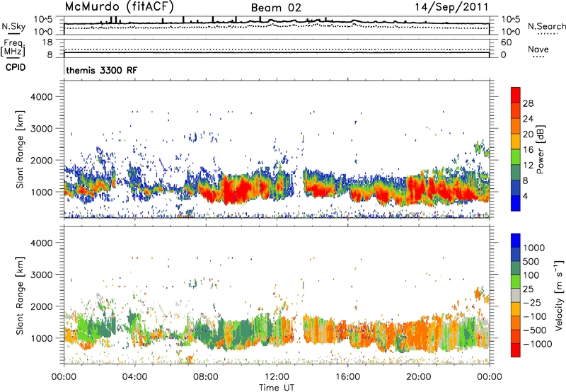The image size is (566, 392).
Task: Click the N.Search legend label
Action: 546,26
